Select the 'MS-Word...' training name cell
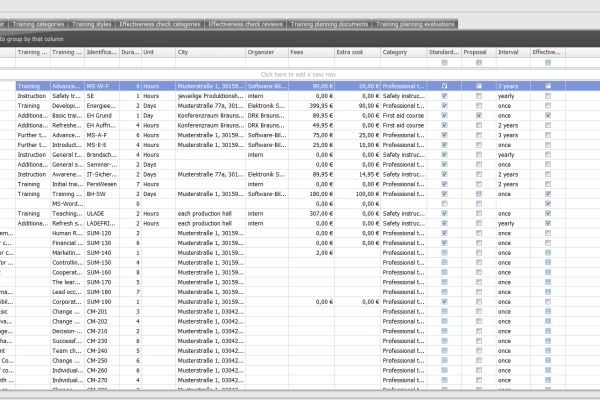This screenshot has width=600, height=400. click(x=67, y=204)
